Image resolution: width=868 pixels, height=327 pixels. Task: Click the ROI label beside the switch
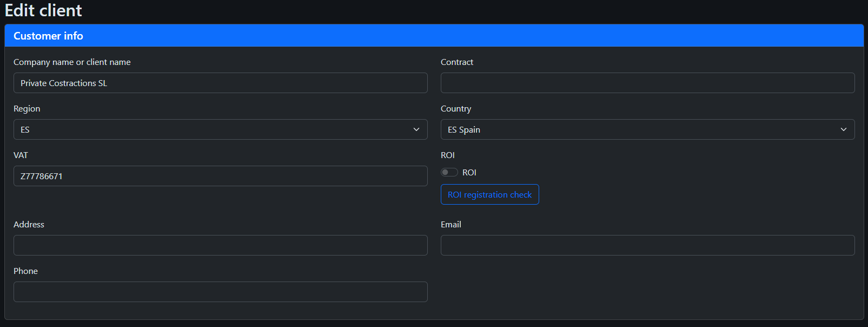pos(469,172)
